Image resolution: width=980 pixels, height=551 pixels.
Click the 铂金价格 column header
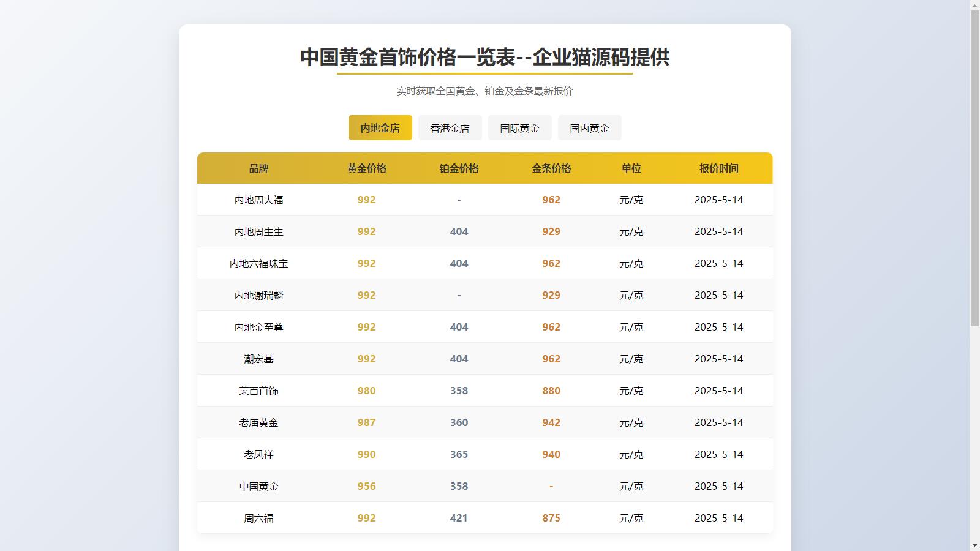458,168
